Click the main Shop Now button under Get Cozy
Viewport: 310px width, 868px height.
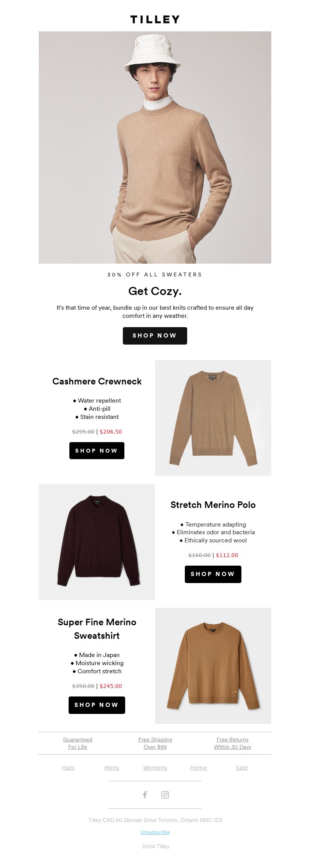point(155,336)
